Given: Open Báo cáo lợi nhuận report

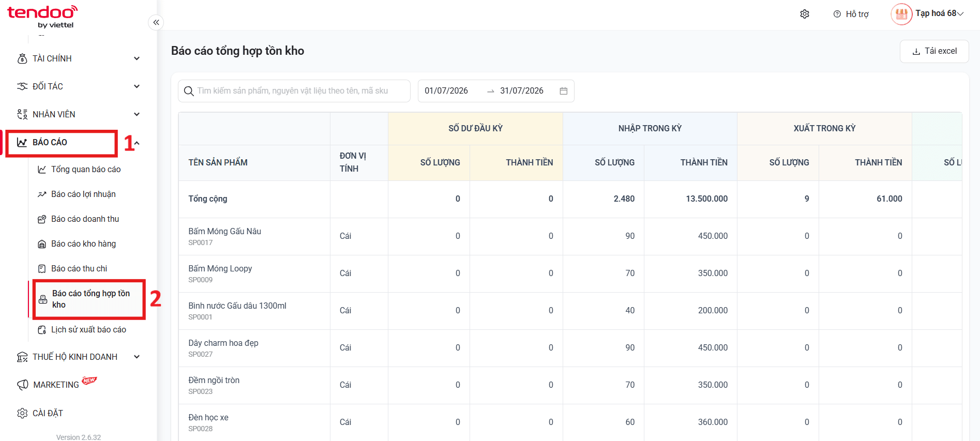Looking at the screenshot, I should [83, 194].
